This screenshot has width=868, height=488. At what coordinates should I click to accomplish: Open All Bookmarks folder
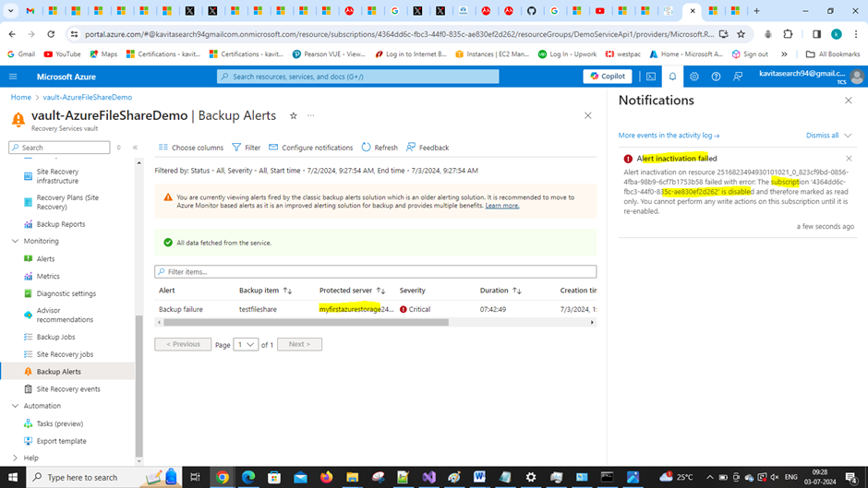(833, 54)
